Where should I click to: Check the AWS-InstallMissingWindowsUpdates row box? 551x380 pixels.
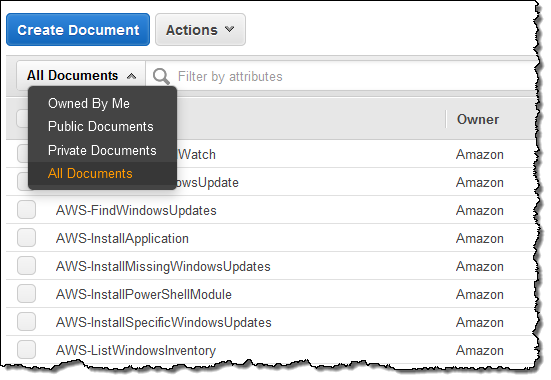pyautogui.click(x=26, y=266)
